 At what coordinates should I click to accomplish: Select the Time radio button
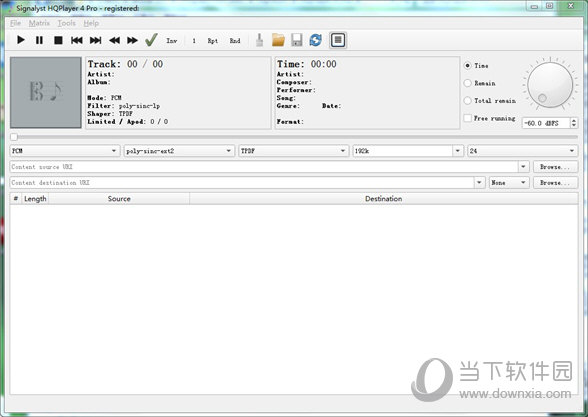pyautogui.click(x=467, y=66)
